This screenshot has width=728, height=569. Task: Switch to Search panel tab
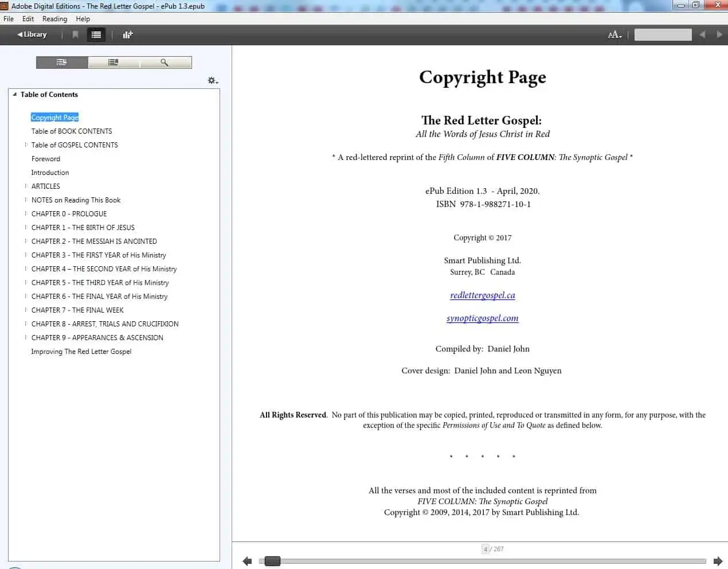[165, 62]
